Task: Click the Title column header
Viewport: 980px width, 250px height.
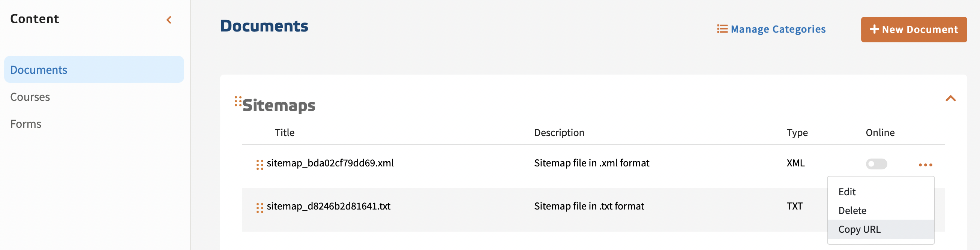Action: pos(285,133)
